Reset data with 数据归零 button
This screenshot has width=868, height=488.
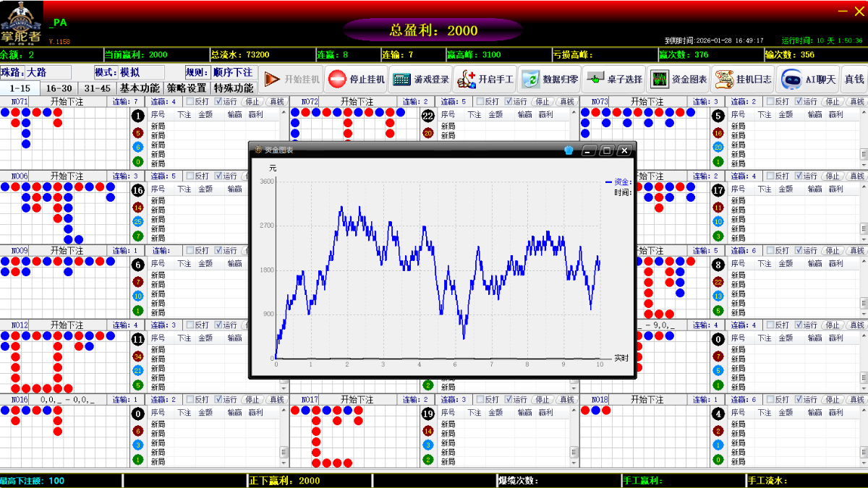pyautogui.click(x=551, y=80)
